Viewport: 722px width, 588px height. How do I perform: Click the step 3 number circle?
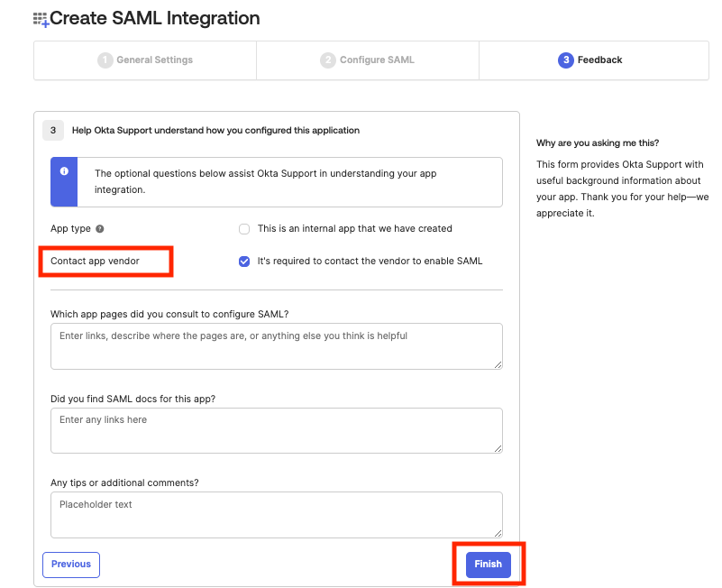tap(566, 60)
